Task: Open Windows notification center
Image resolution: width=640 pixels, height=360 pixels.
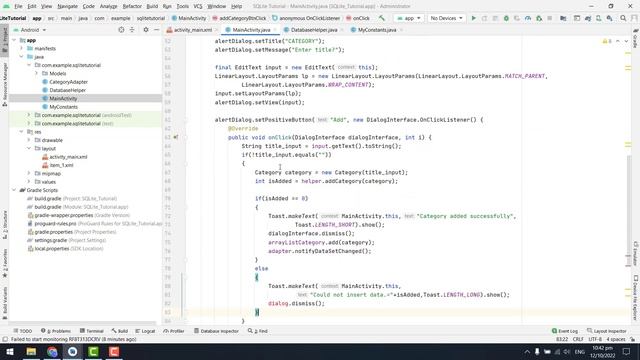Action: [627, 351]
